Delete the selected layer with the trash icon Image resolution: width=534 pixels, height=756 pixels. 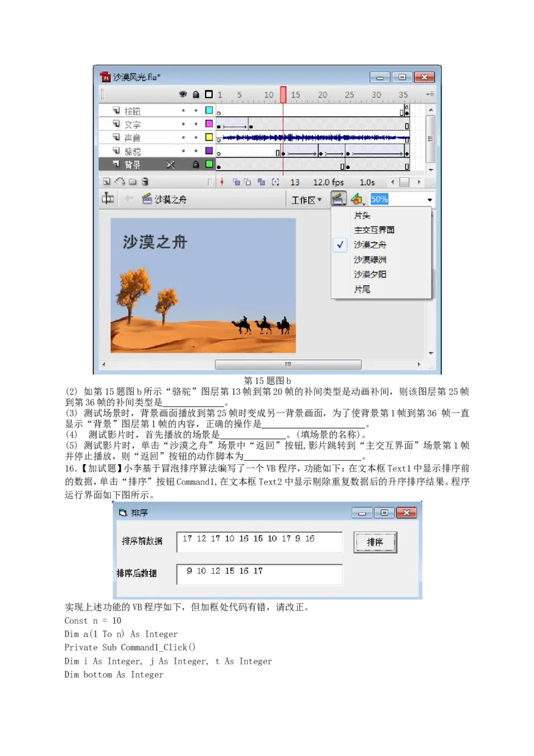(144, 181)
